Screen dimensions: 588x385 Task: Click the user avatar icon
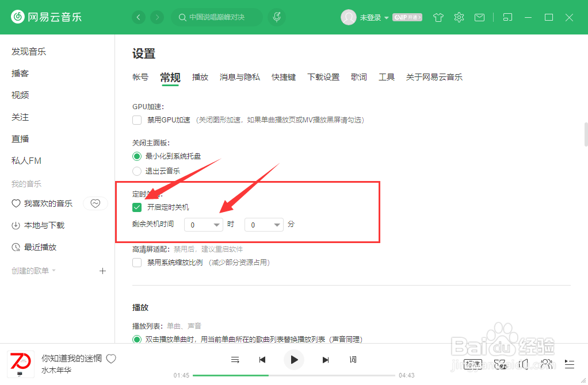349,17
